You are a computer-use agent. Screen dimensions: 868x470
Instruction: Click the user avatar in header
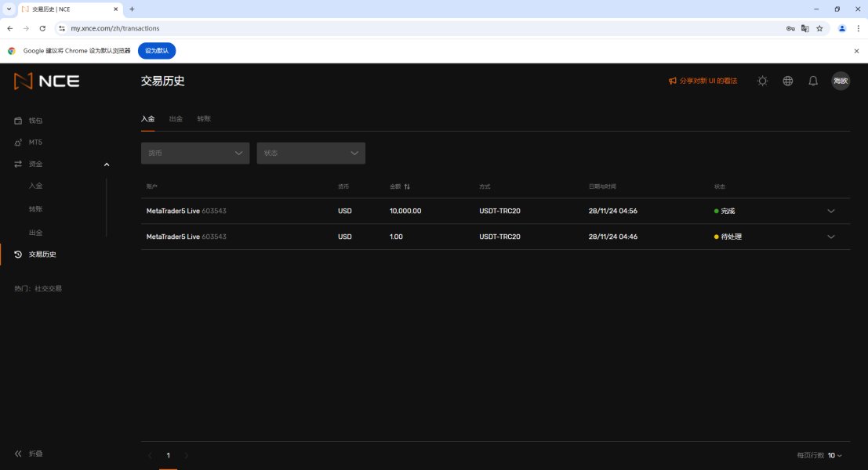coord(841,81)
